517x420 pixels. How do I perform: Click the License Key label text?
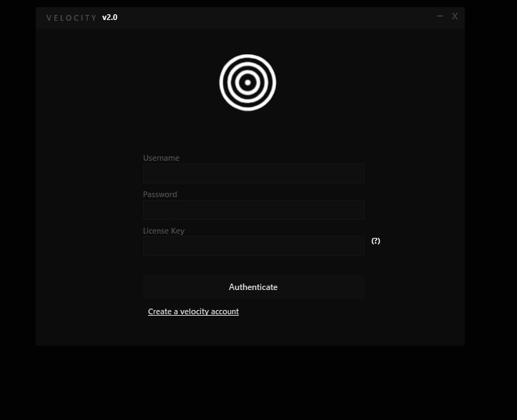pyautogui.click(x=164, y=231)
